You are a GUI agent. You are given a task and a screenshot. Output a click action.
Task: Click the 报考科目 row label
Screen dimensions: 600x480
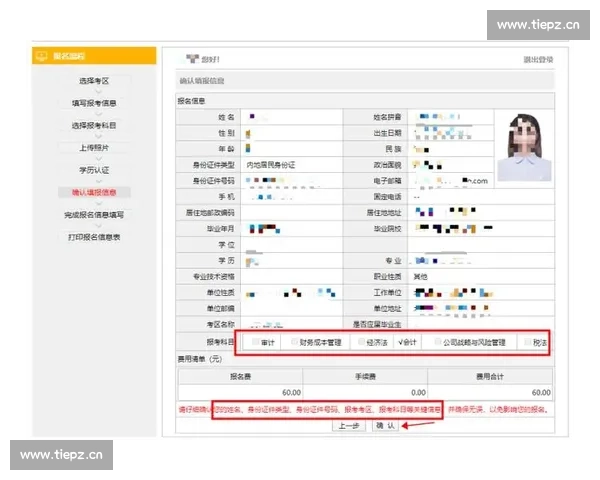(x=220, y=342)
